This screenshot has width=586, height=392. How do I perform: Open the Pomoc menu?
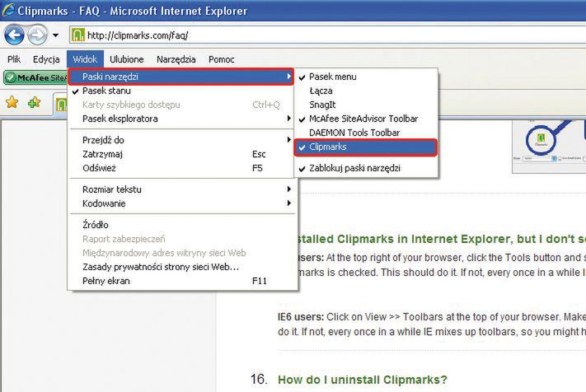click(221, 59)
